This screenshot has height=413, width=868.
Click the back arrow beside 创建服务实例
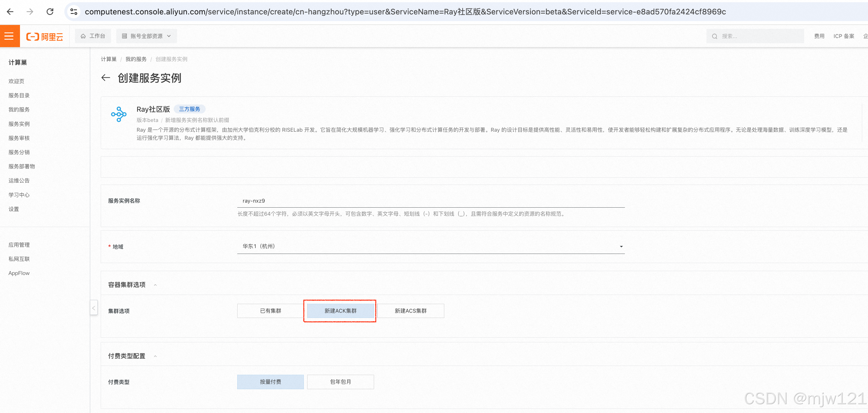point(106,78)
